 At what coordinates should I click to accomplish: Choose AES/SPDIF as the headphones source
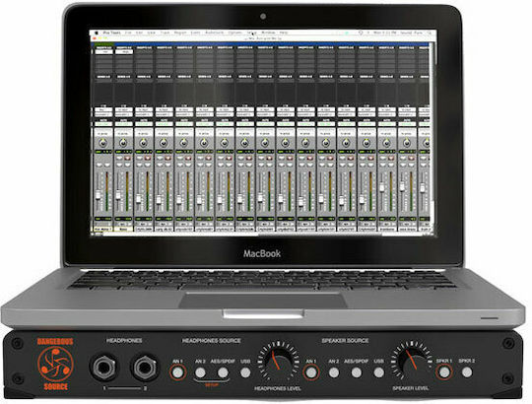pyautogui.click(x=223, y=372)
